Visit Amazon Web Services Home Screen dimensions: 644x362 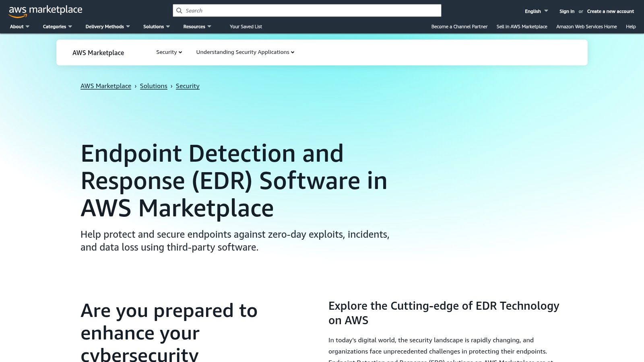point(586,27)
